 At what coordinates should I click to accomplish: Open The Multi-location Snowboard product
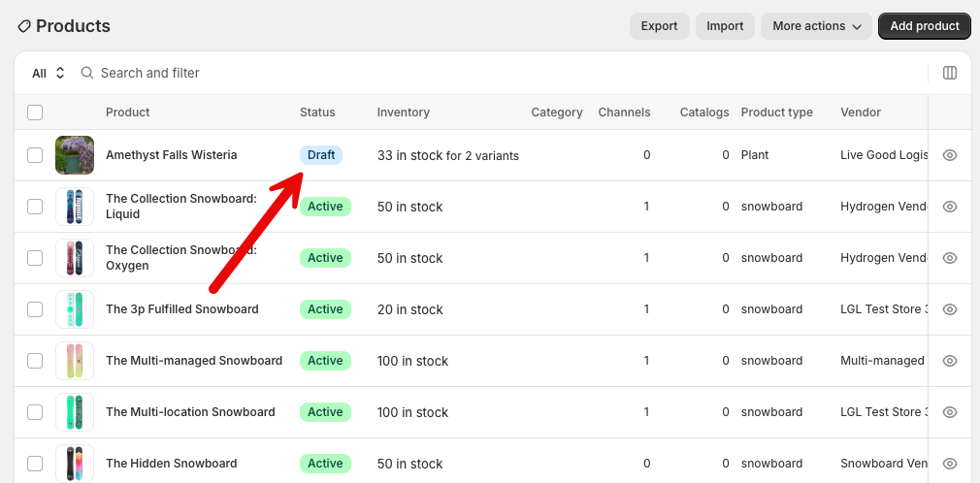pos(190,412)
